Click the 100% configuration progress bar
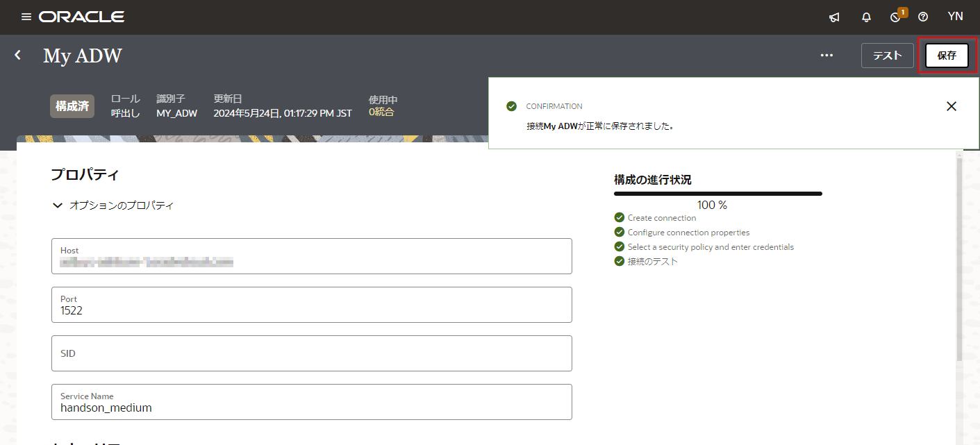Screen dimensions: 980x445 click(x=717, y=194)
